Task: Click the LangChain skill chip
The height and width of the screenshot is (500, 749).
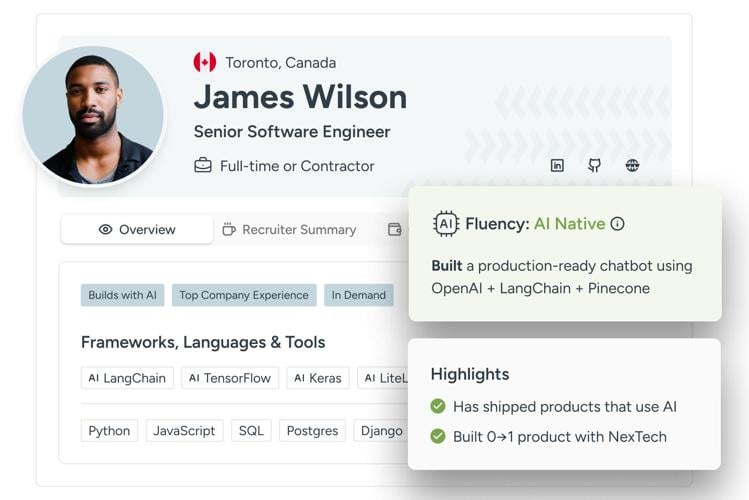Action: pos(127,378)
